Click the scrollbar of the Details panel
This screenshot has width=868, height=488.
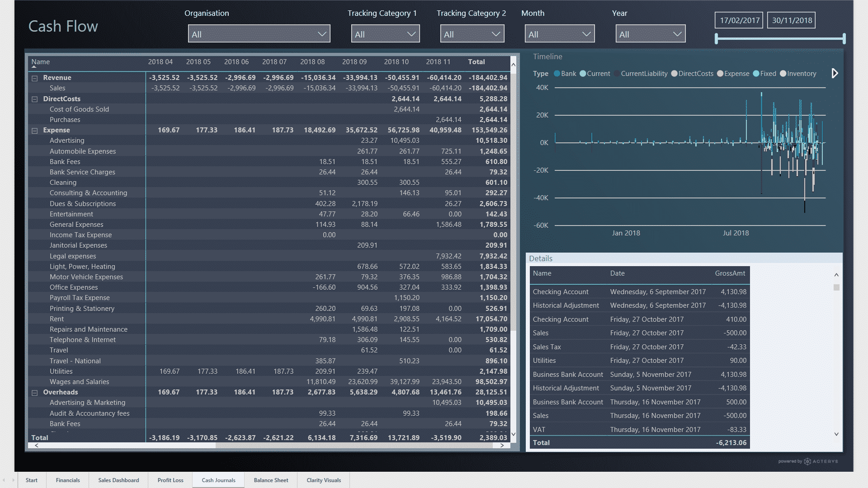pyautogui.click(x=837, y=287)
